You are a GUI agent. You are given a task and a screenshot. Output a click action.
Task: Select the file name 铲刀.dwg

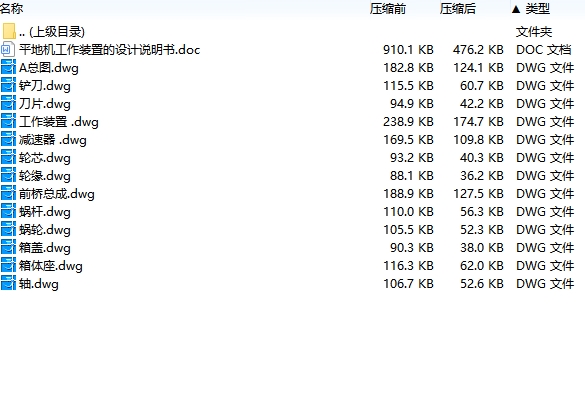45,86
